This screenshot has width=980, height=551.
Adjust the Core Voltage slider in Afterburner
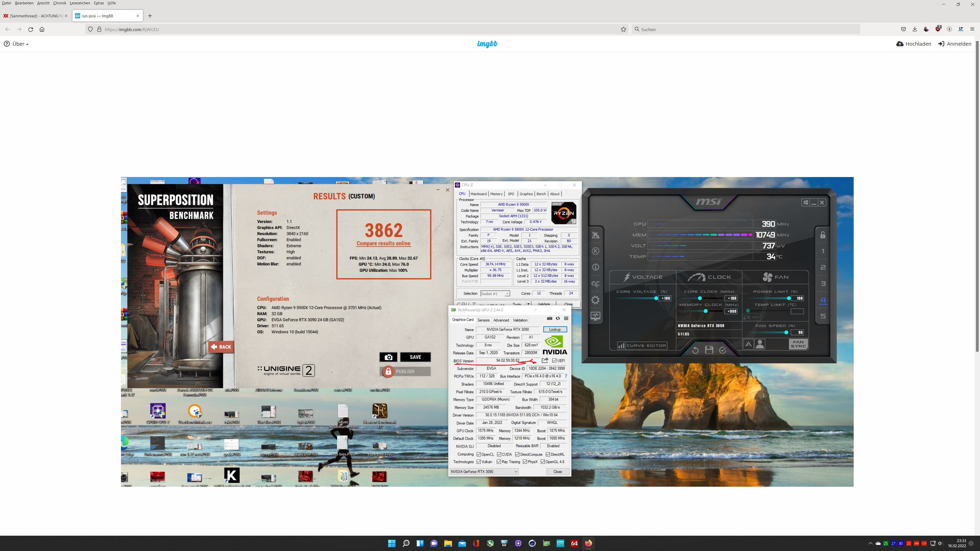[656, 298]
